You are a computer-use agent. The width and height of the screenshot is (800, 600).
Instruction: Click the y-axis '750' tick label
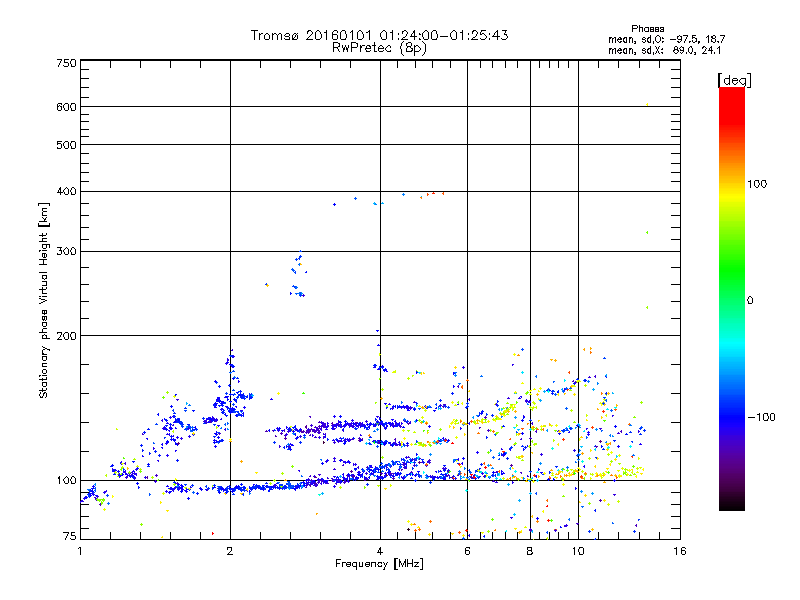(x=66, y=63)
